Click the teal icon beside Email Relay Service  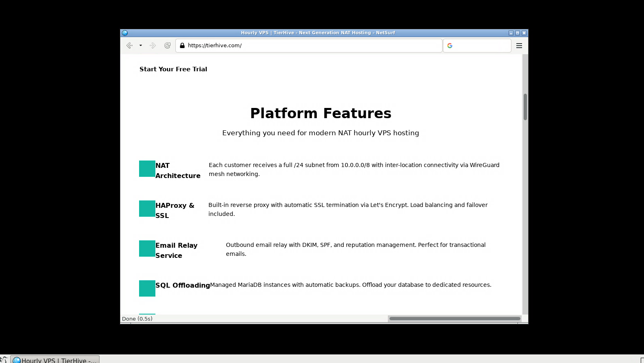(147, 249)
